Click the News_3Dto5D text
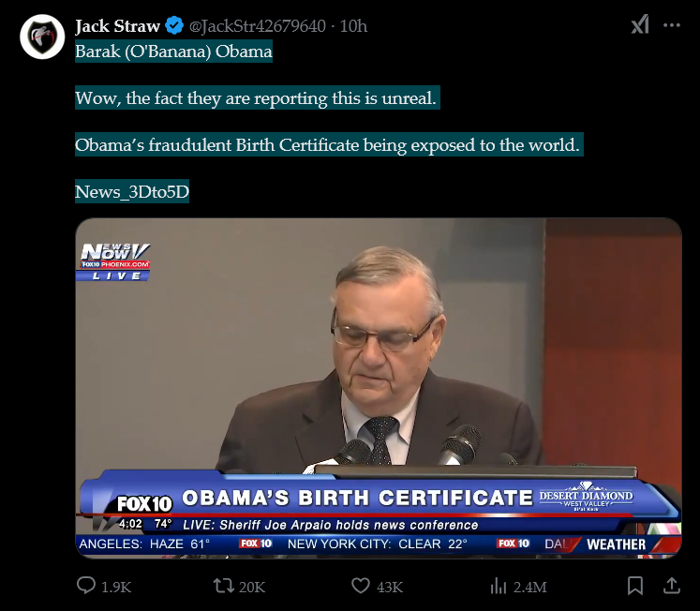Screen dimensions: 700x611 click(x=131, y=193)
